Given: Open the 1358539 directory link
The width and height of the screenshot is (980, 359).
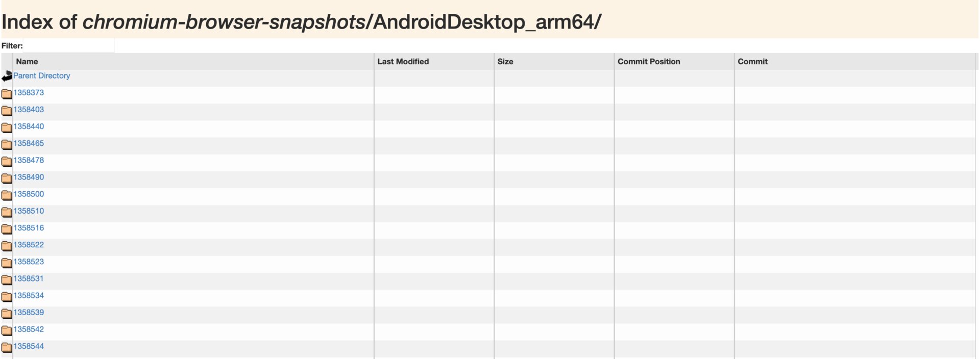Looking at the screenshot, I should click(x=29, y=312).
